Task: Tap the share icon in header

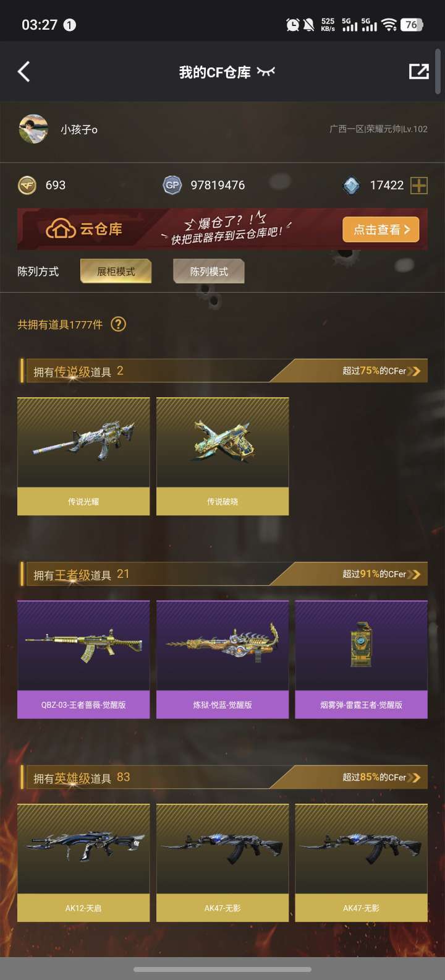Action: (419, 72)
